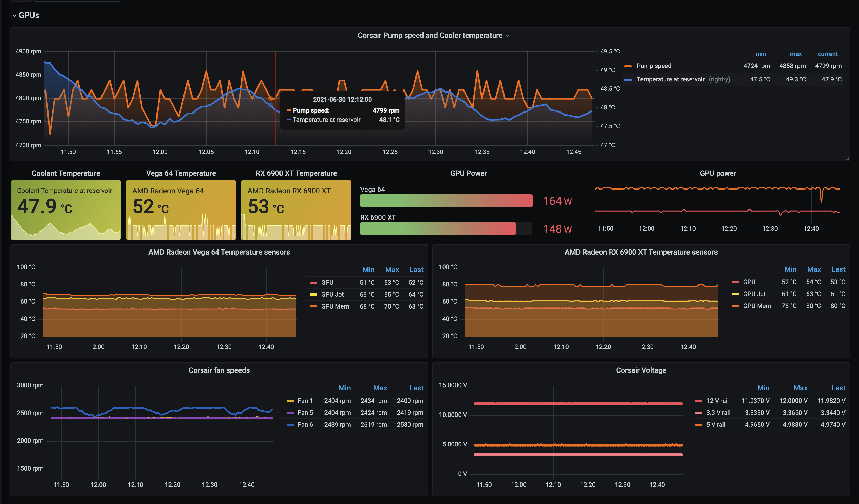The image size is (859, 504).
Task: Click the purple Fan 5 legend color icon
Action: point(290,413)
